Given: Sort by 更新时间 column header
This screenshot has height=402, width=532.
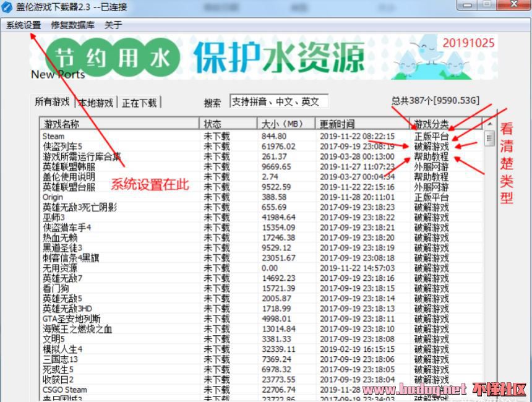Looking at the screenshot, I should [363, 124].
